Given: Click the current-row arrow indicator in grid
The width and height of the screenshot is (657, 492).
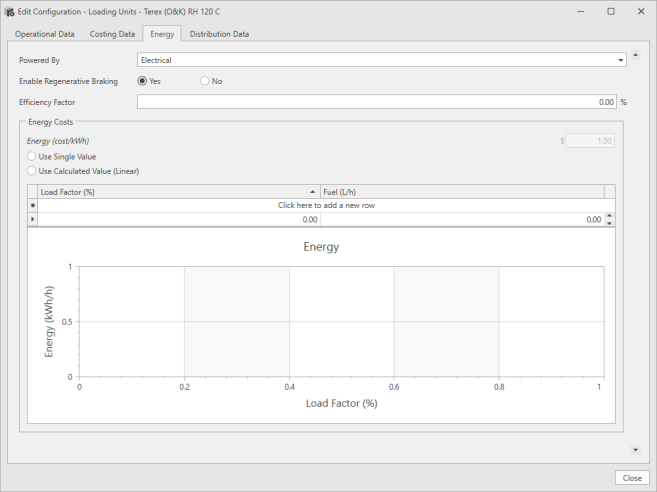Looking at the screenshot, I should (x=33, y=219).
